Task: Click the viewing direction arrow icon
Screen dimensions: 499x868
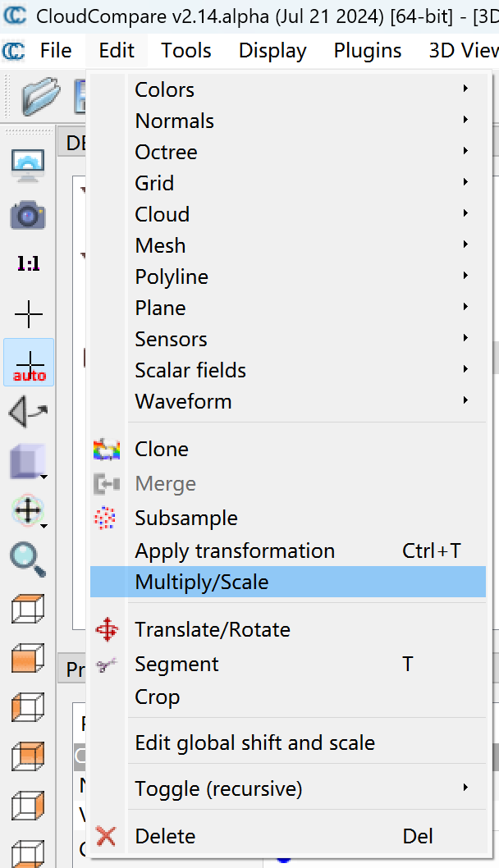Action: pyautogui.click(x=28, y=413)
